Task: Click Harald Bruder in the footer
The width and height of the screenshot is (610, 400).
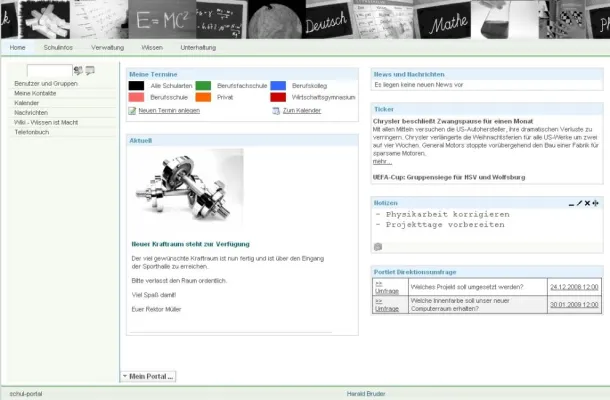Action: [366, 394]
